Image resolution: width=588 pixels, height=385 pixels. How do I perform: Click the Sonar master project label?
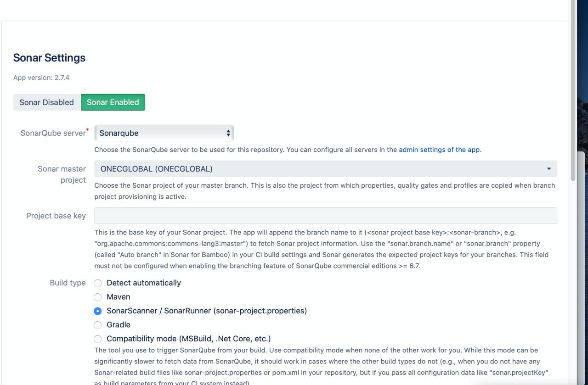(x=62, y=174)
